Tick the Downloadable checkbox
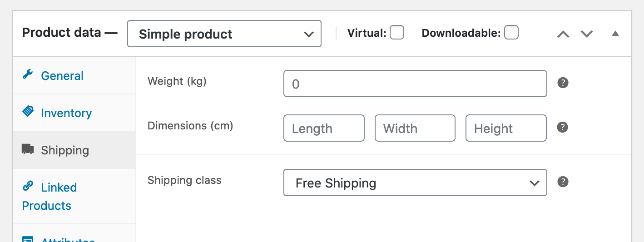Viewport: 644px width, 242px height. pos(511,33)
